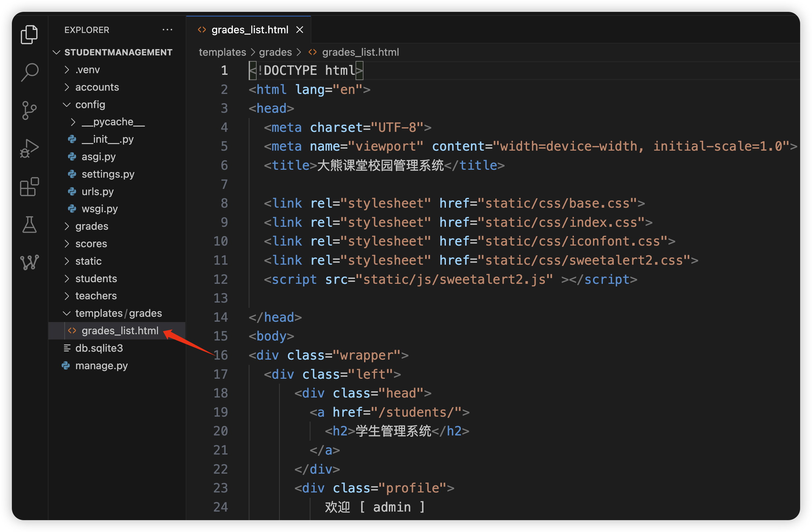Open the Testing flask icon
The height and width of the screenshot is (532, 812).
click(29, 225)
